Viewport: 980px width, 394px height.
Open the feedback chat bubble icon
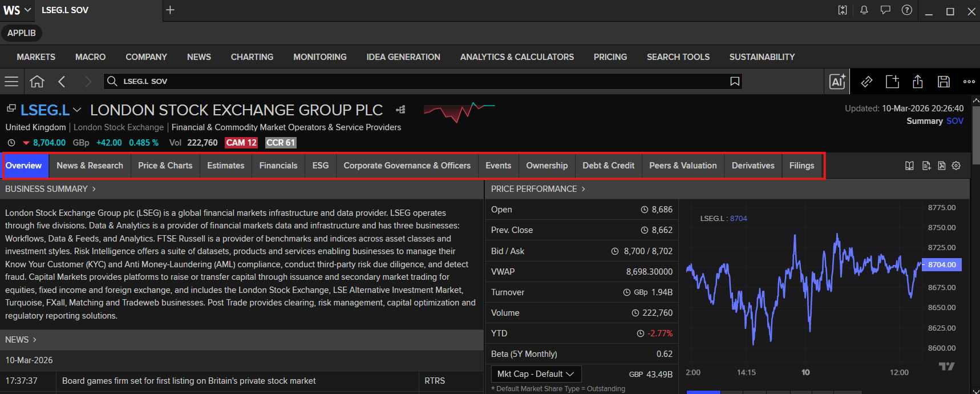885,10
